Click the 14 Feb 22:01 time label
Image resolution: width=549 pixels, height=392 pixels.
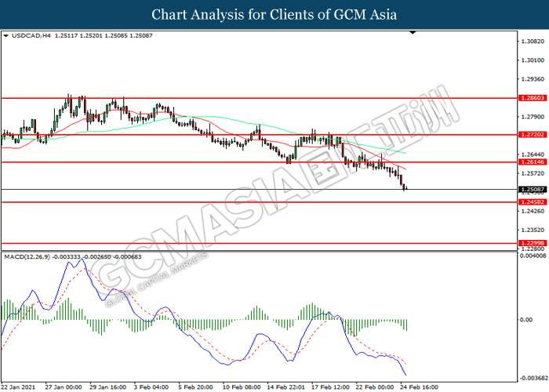point(286,387)
